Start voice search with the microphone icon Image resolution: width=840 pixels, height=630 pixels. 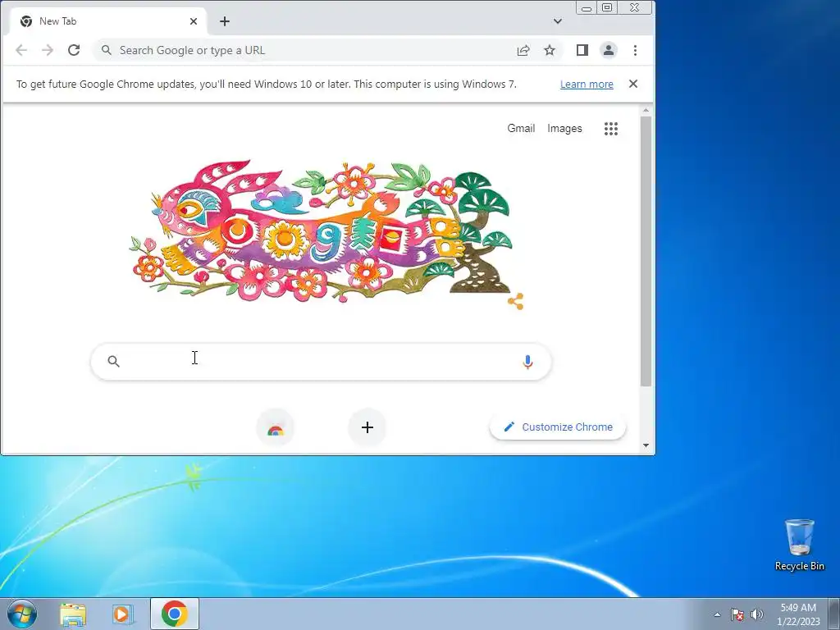[x=527, y=362]
